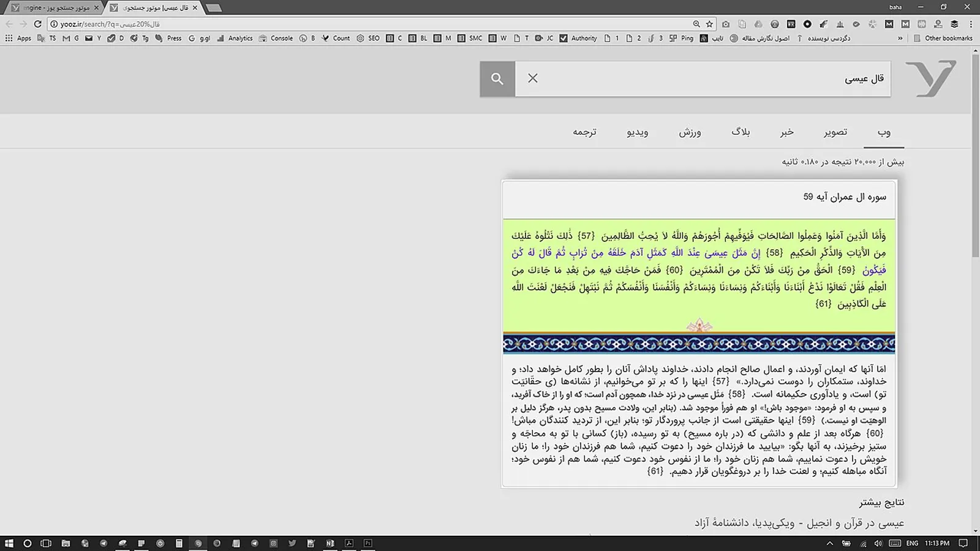980x551 pixels.
Task: Click the layers stack extension icon
Action: 954,24
